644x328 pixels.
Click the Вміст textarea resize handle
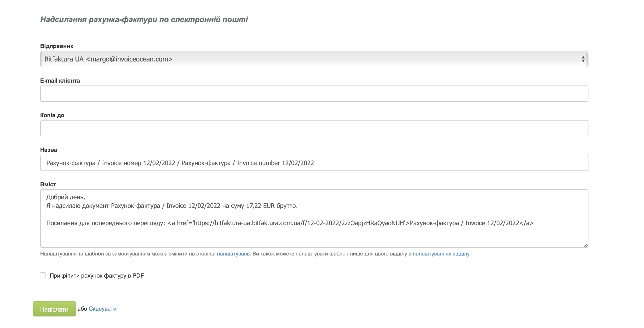(x=586, y=245)
